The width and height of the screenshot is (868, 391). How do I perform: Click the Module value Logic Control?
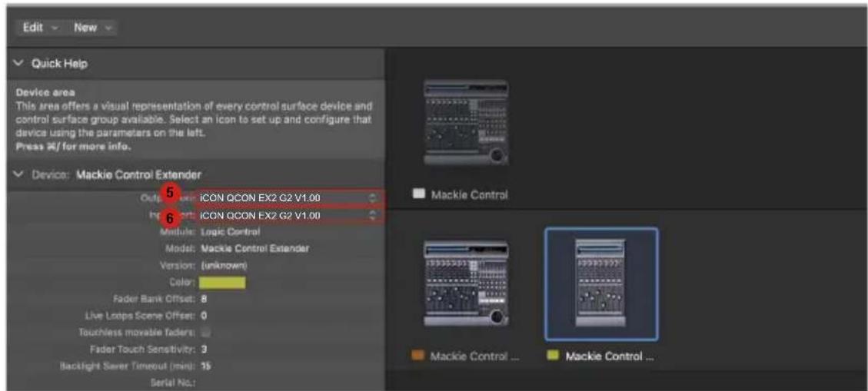click(x=229, y=232)
